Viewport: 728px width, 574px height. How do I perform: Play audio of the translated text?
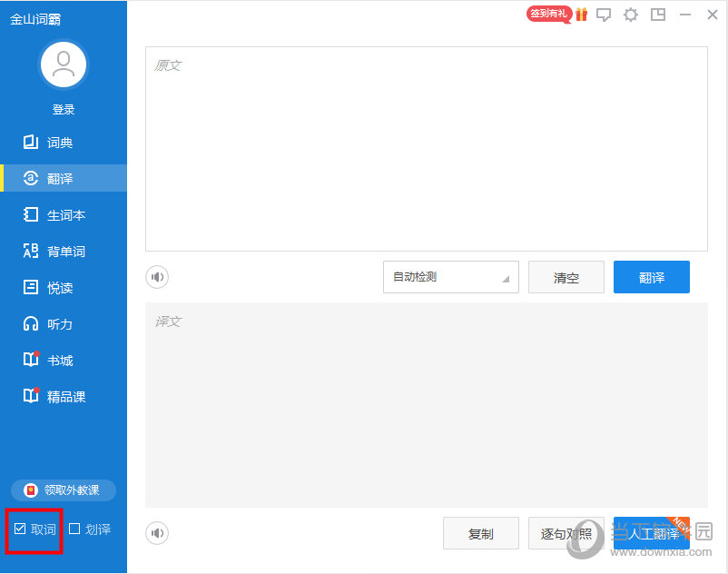click(157, 533)
